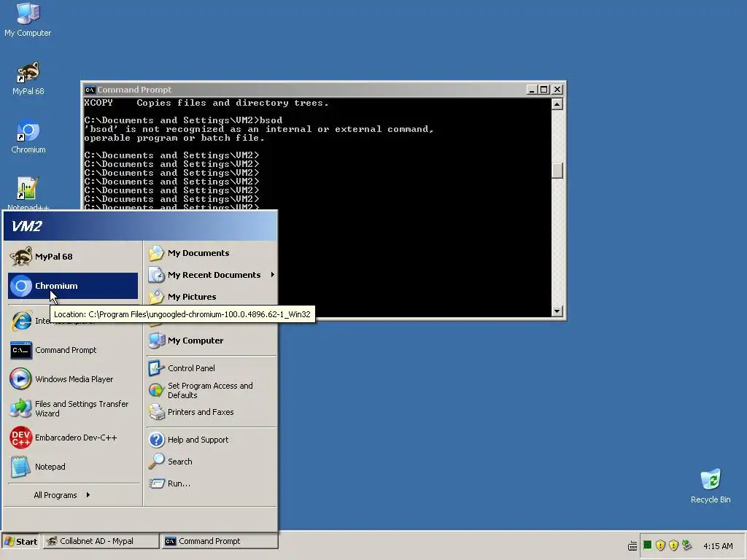Click Command Prompt scrollbar down arrow
Image resolution: width=747 pixels, height=560 pixels.
click(557, 311)
